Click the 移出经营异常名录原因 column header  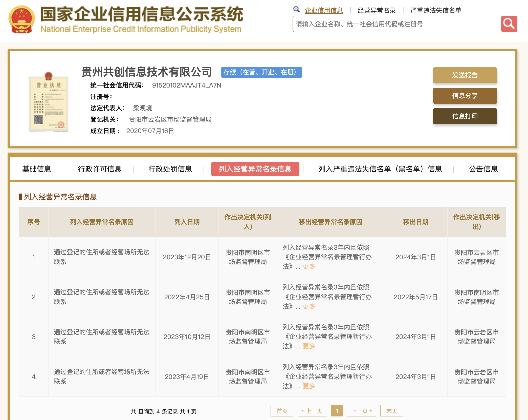(x=331, y=222)
